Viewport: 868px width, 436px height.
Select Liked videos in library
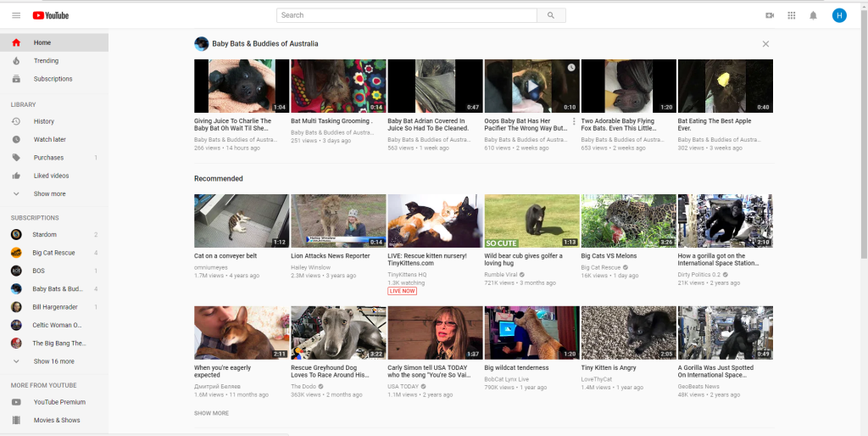[54, 176]
